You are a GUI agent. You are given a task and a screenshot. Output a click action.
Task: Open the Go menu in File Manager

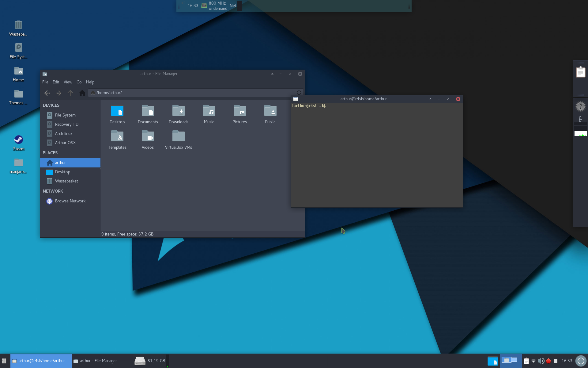tap(79, 82)
